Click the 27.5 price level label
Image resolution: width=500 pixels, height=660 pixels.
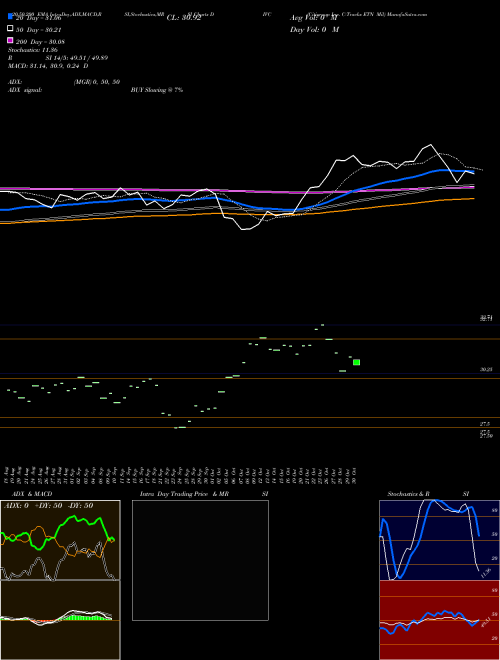coord(485,424)
